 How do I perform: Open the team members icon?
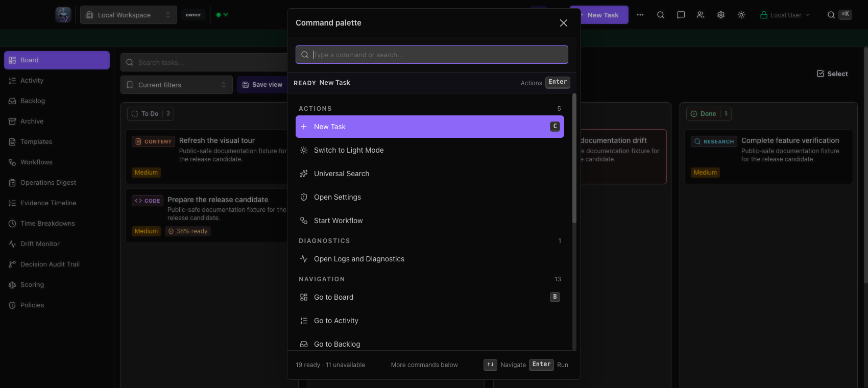(x=701, y=15)
